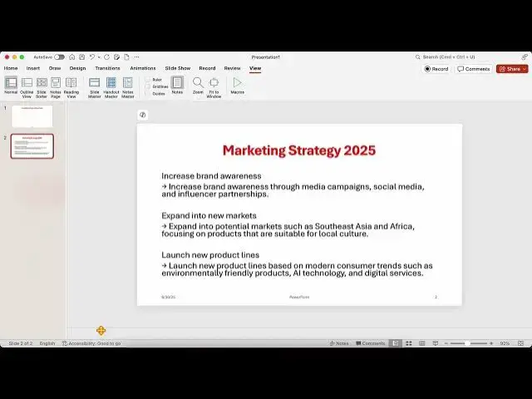Screen dimensions: 532x399
Task: Switch to Slide Sorter in ribbon
Action: tap(42, 87)
